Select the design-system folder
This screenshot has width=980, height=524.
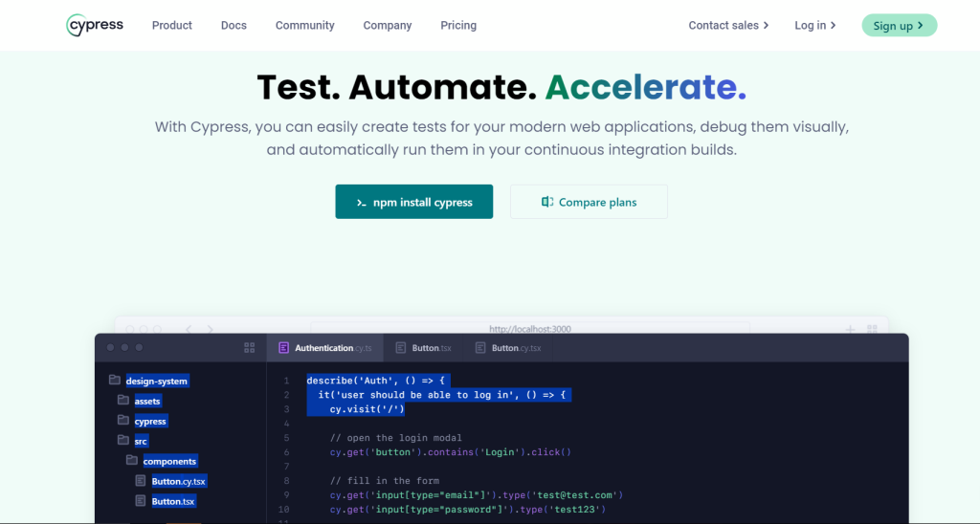(156, 381)
